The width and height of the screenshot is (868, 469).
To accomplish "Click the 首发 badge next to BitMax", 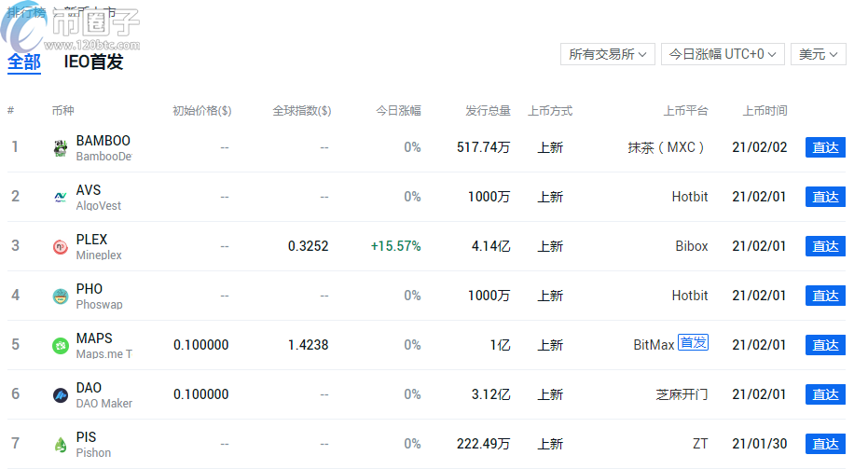I will click(x=693, y=342).
